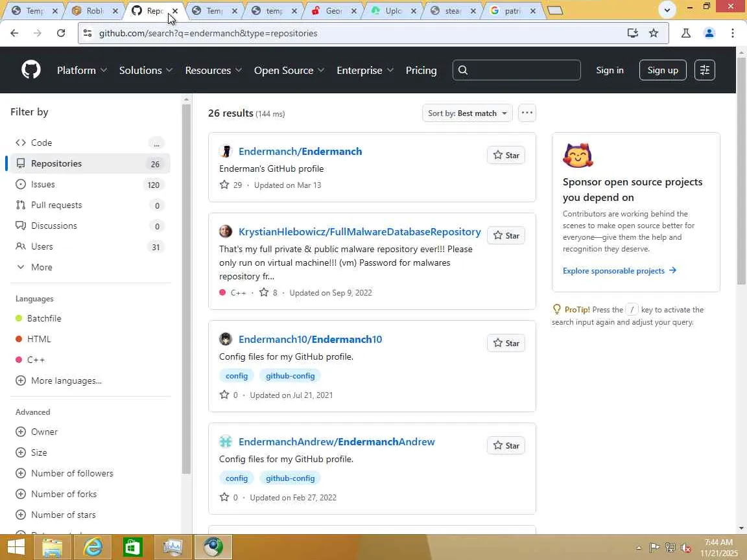Expand the Platform menu
Image resolution: width=747 pixels, height=560 pixels.
coord(82,70)
